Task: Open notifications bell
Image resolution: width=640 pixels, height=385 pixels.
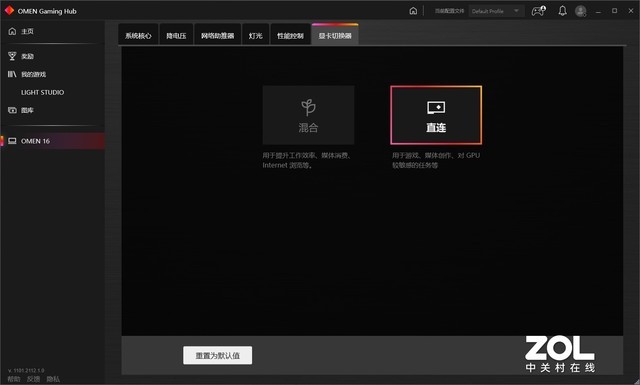Action: 562,11
